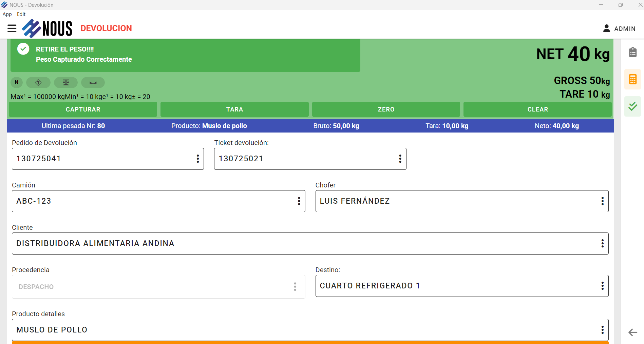
Task: Open Destino dropdown options
Action: click(x=602, y=286)
